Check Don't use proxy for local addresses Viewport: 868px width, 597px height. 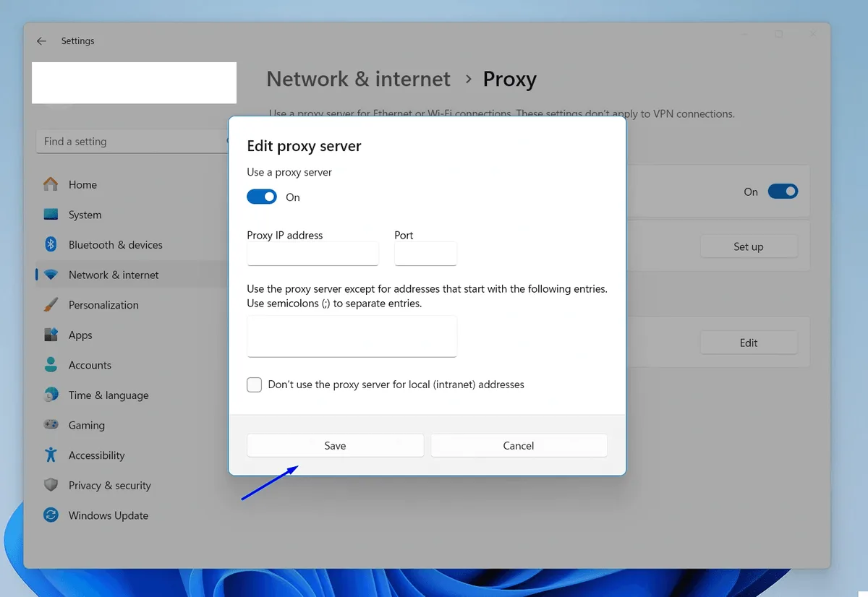[254, 385]
